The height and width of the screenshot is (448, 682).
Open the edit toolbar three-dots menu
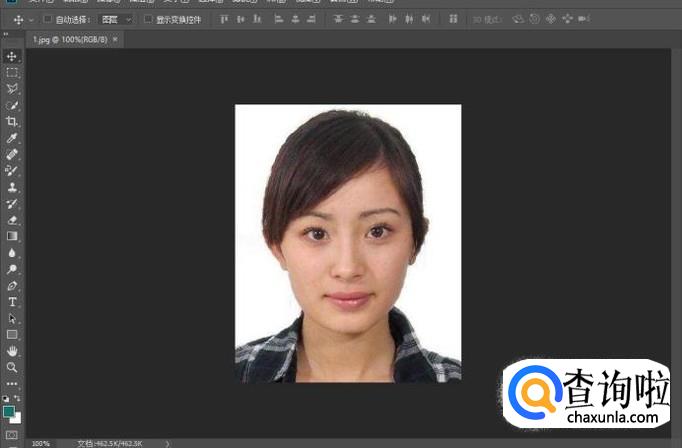[x=12, y=383]
